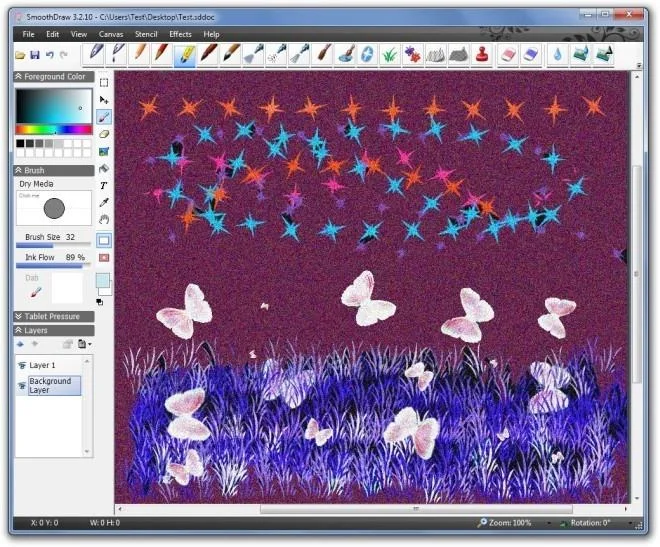The height and width of the screenshot is (547, 660).
Task: Expand the Tablet Pressure panel
Action: (54, 316)
